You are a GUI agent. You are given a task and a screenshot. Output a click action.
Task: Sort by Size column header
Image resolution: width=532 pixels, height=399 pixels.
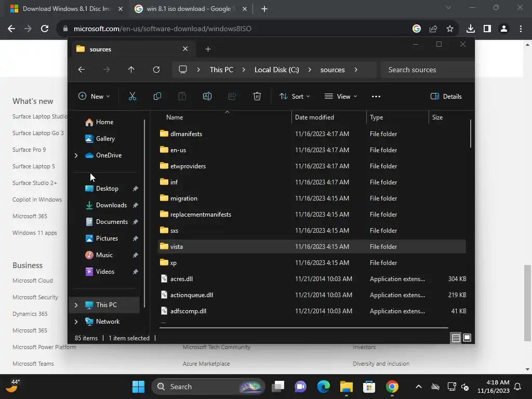[437, 117]
